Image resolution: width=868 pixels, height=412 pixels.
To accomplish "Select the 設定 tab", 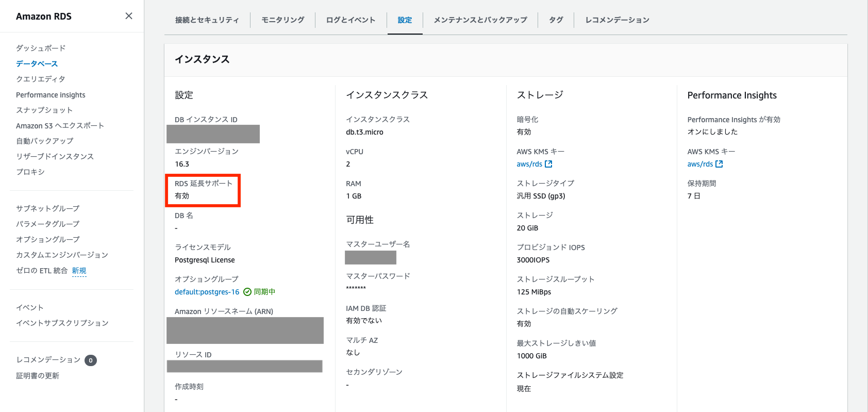I will pyautogui.click(x=405, y=20).
